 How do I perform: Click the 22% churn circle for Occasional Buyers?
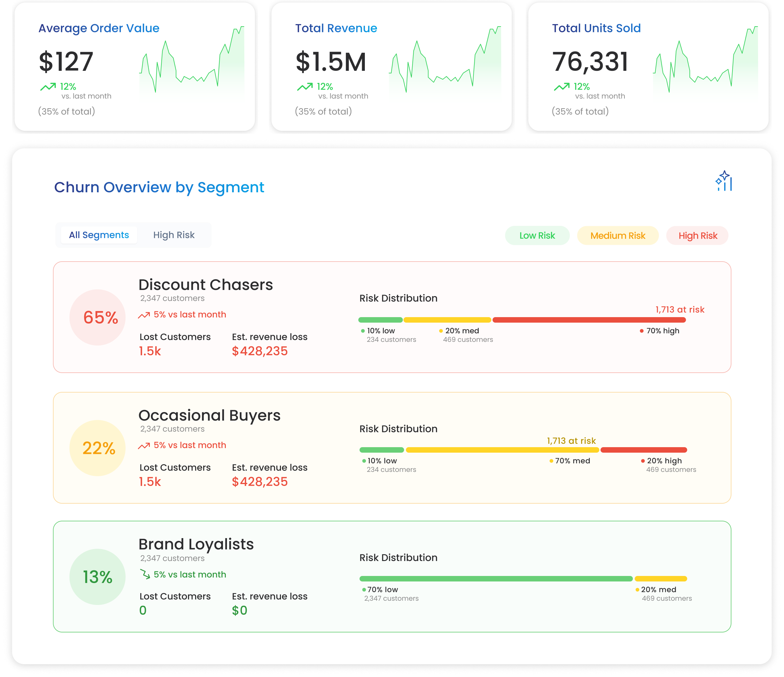98,448
